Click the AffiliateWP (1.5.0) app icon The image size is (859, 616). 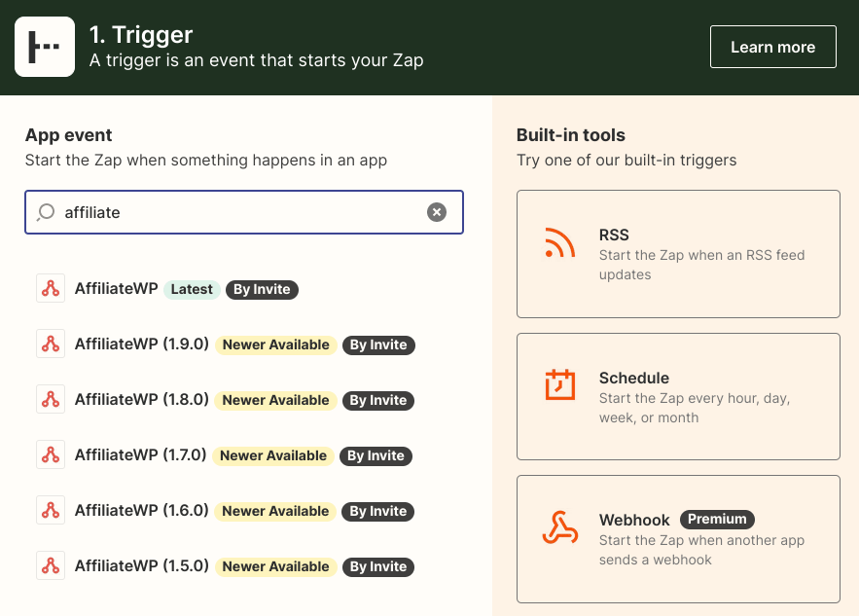[51, 565]
